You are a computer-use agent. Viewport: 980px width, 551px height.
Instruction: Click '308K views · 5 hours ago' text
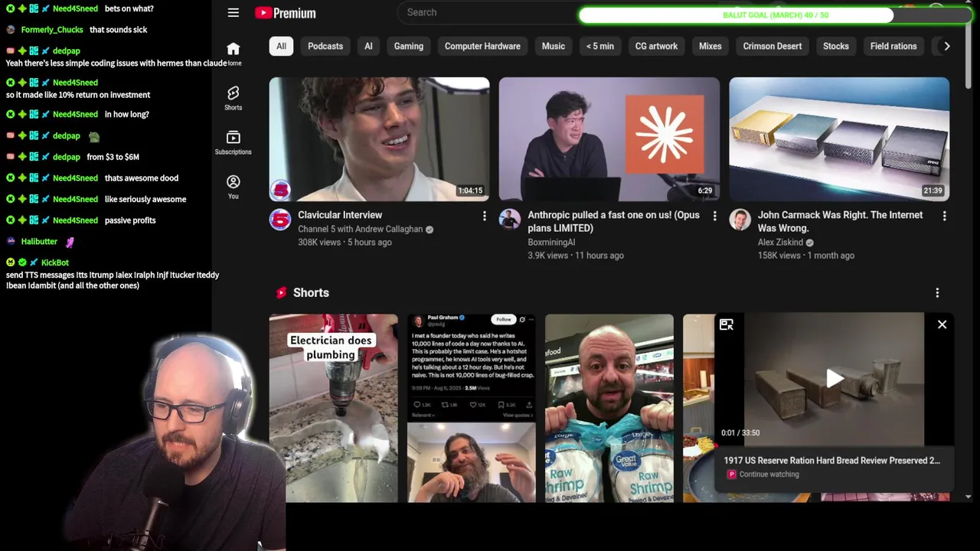pos(345,242)
